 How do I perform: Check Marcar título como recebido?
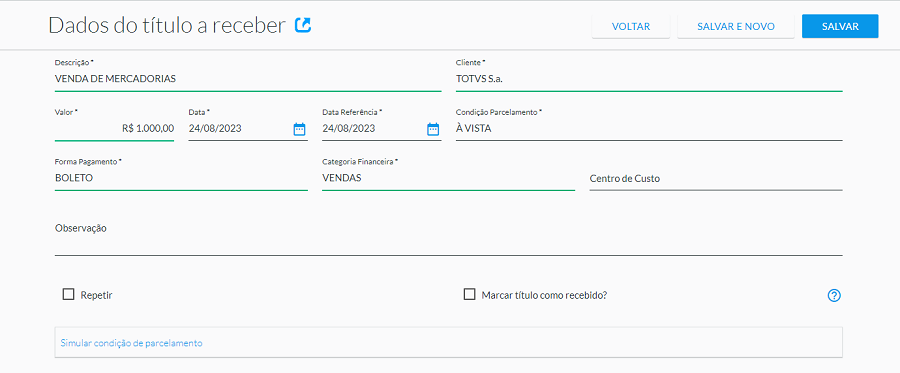470,294
